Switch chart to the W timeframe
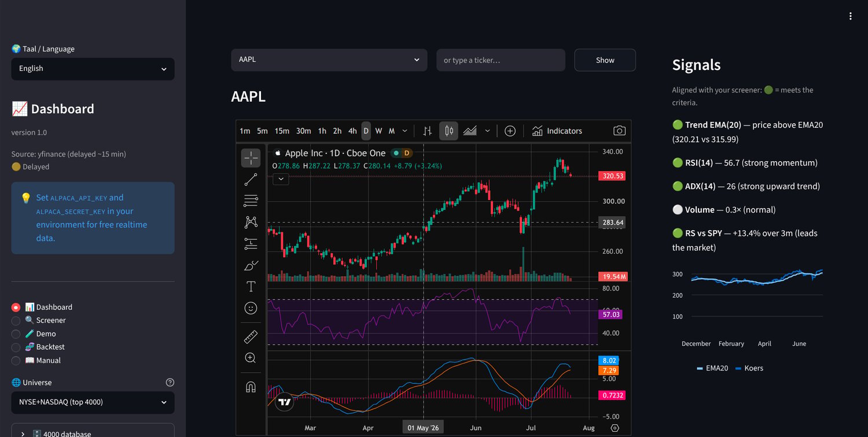Image resolution: width=868 pixels, height=437 pixels. [378, 131]
